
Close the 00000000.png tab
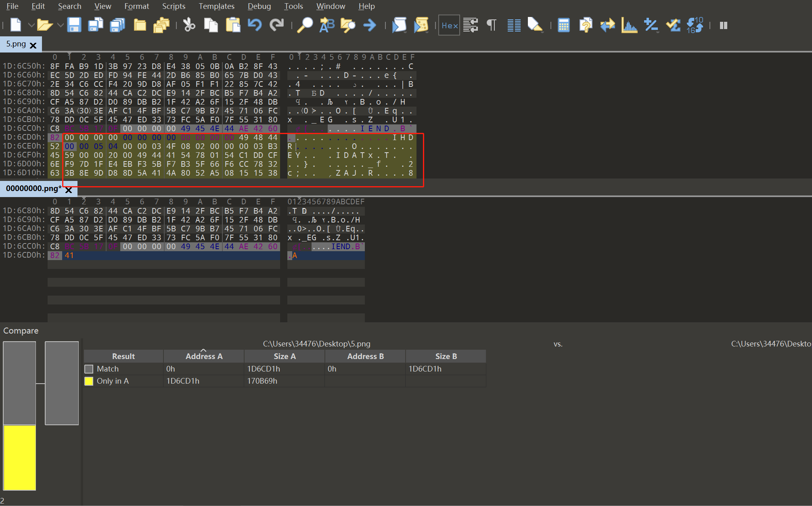pyautogui.click(x=69, y=190)
